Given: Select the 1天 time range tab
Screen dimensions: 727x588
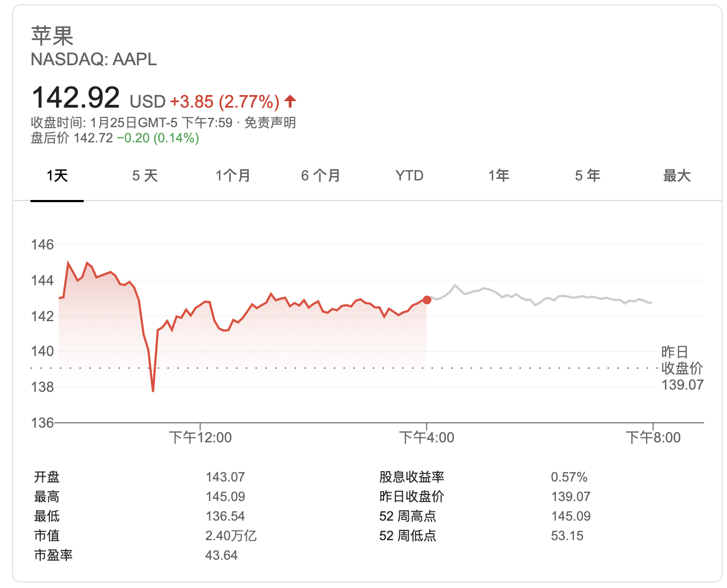Looking at the screenshot, I should click(x=57, y=176).
